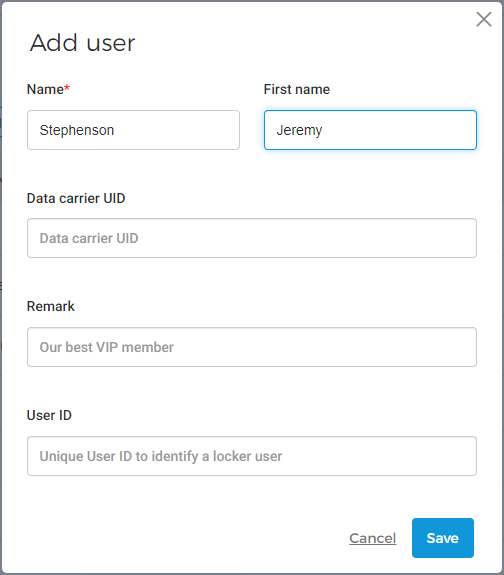Image resolution: width=504 pixels, height=575 pixels.
Task: Click the grey 'Data carrier UID' placeholder text
Action: (x=89, y=238)
